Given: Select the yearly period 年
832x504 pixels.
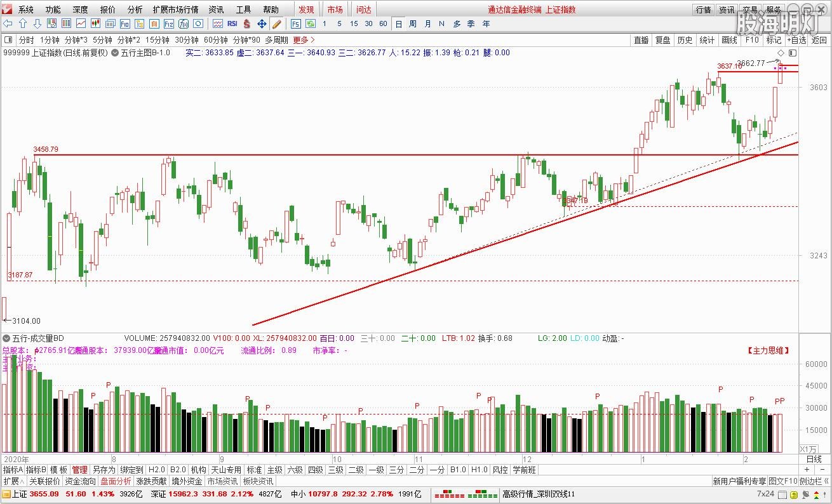Looking at the screenshot, I should coord(486,23).
